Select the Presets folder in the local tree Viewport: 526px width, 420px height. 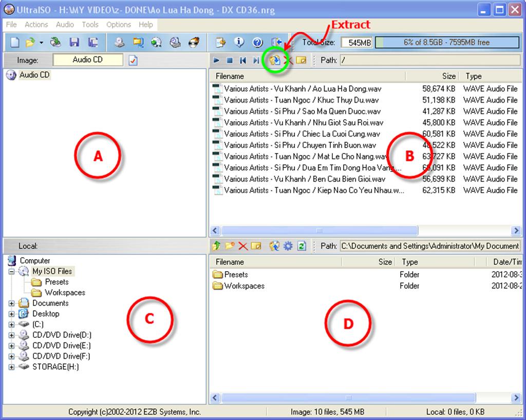[57, 282]
